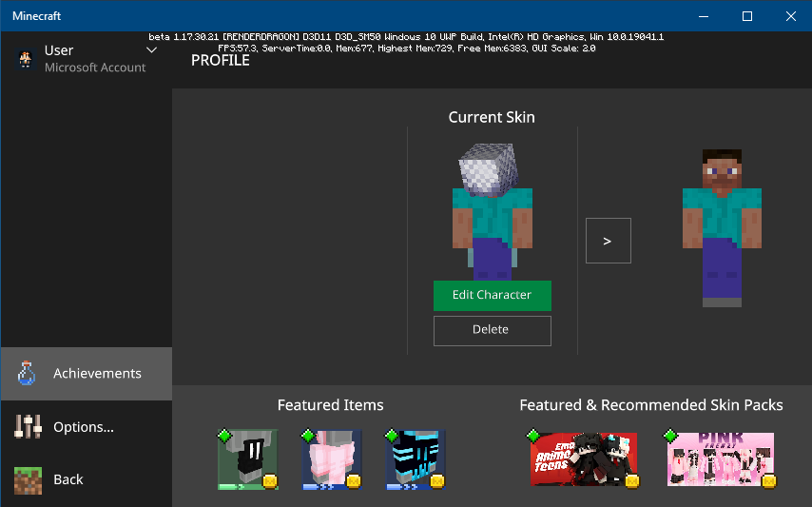Open the Achievements menu item
The width and height of the screenshot is (812, 507).
point(87,374)
